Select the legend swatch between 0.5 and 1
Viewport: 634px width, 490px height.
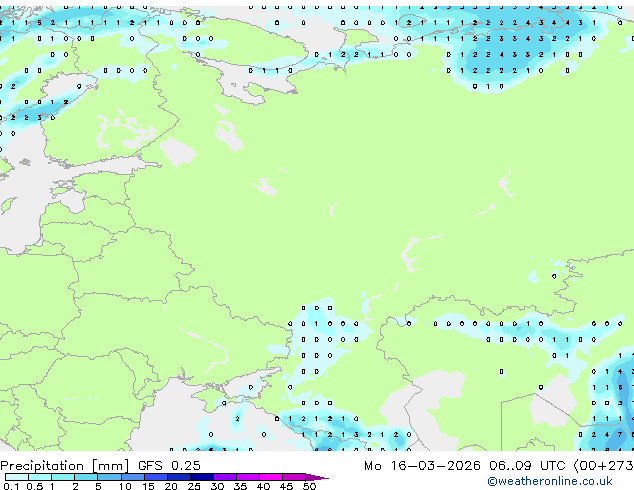pos(40,477)
